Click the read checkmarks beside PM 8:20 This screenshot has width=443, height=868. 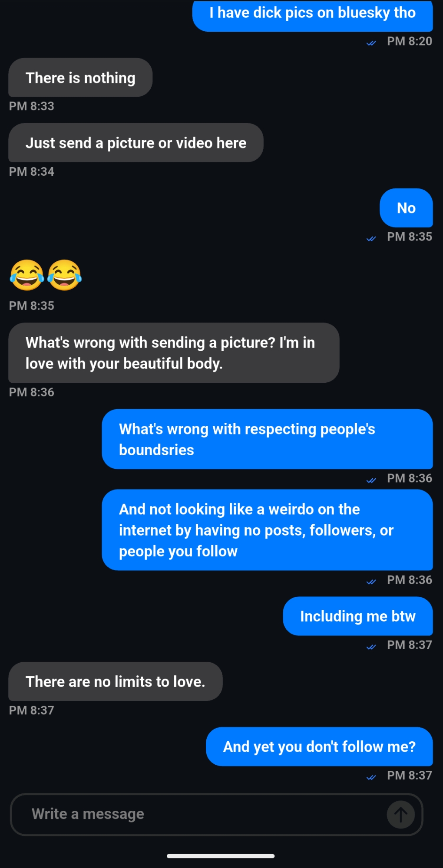(x=371, y=43)
